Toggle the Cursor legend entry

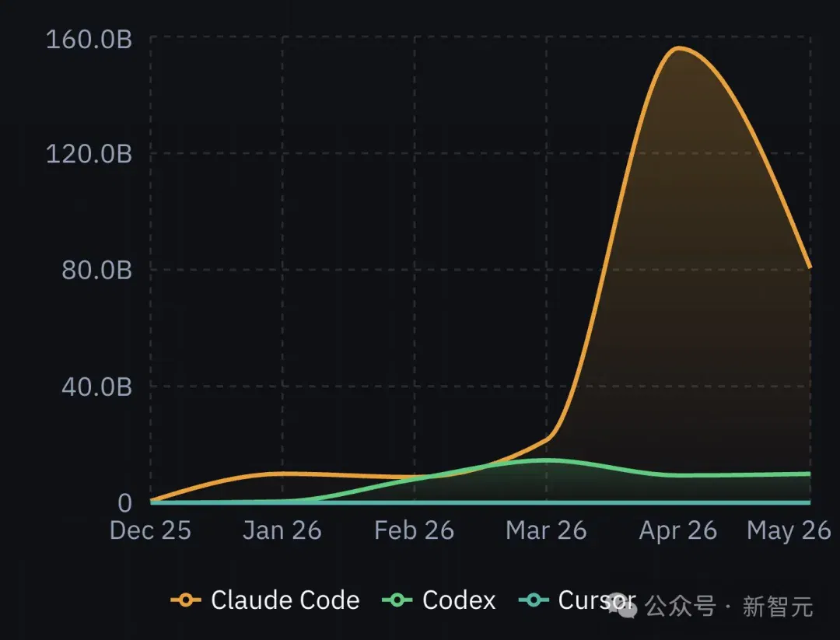pos(577,600)
